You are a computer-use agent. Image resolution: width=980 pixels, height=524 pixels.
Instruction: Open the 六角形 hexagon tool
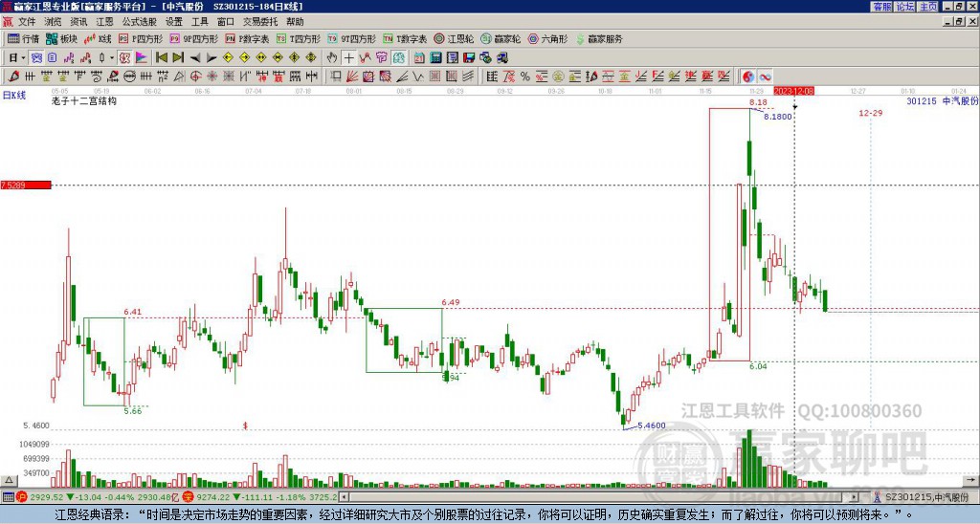[547, 38]
